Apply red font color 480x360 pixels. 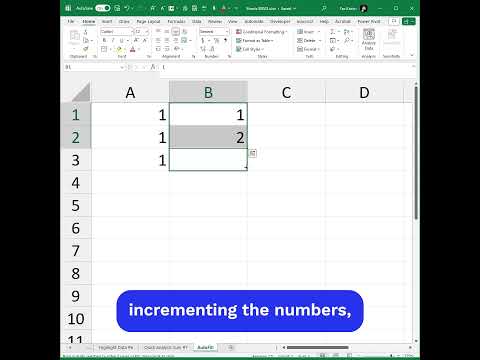132,49
